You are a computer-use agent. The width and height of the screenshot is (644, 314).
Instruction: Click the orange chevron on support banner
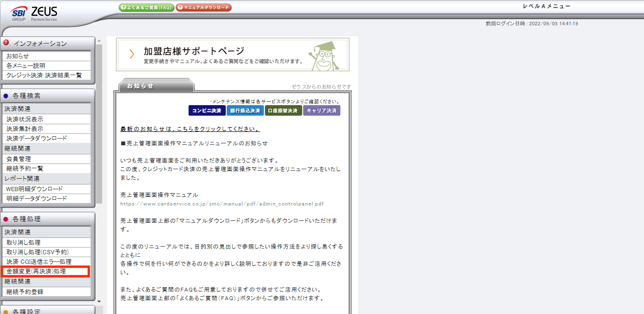click(x=132, y=54)
